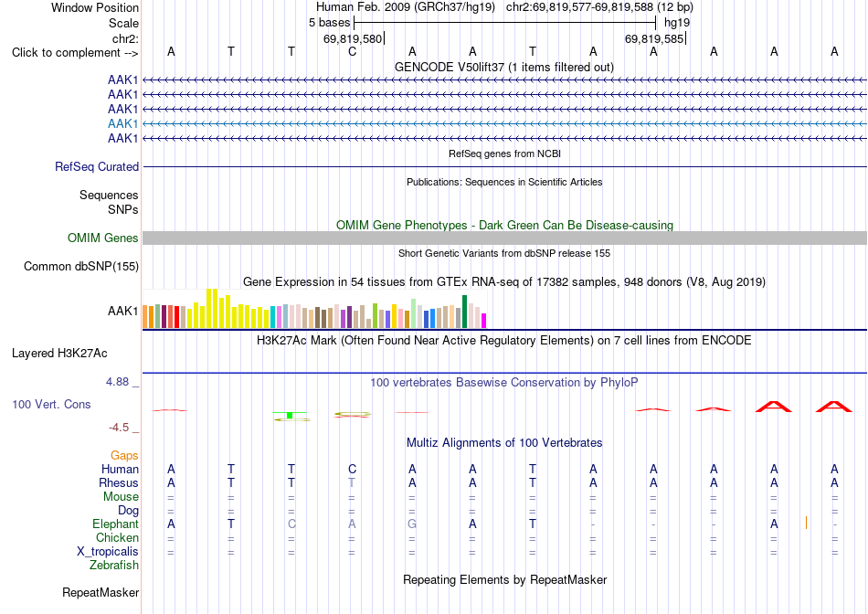Click the 69,819,585 position marker
The image size is (868, 614).
tap(654, 38)
